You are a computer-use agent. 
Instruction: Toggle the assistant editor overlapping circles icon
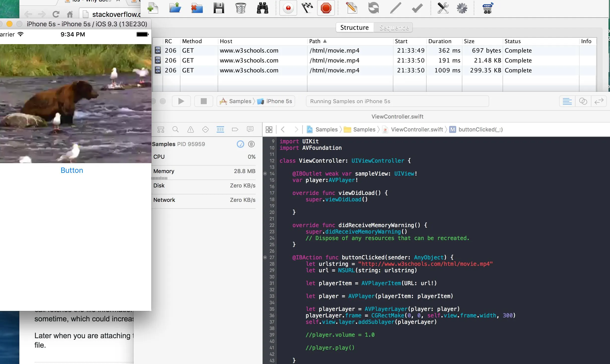(x=583, y=101)
